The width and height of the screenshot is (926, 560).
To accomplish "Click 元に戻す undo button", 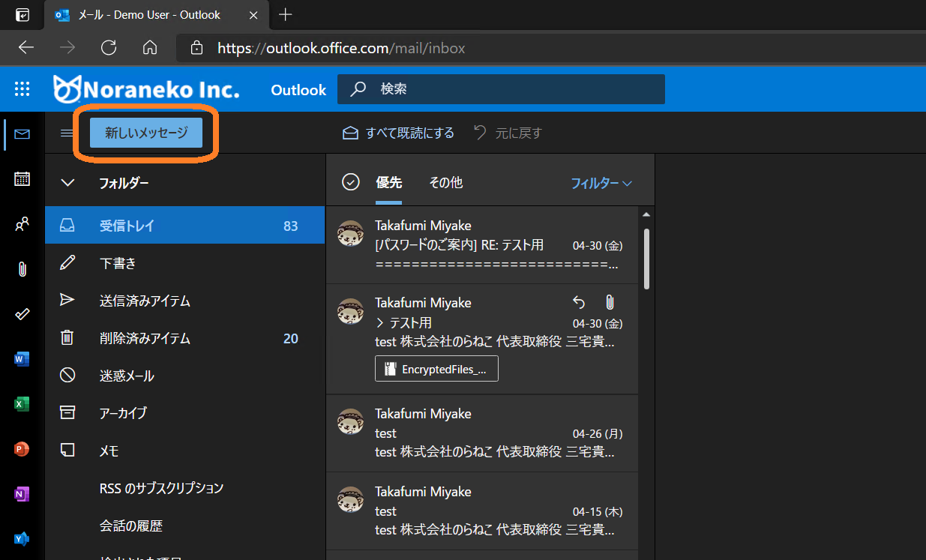I will (x=508, y=133).
